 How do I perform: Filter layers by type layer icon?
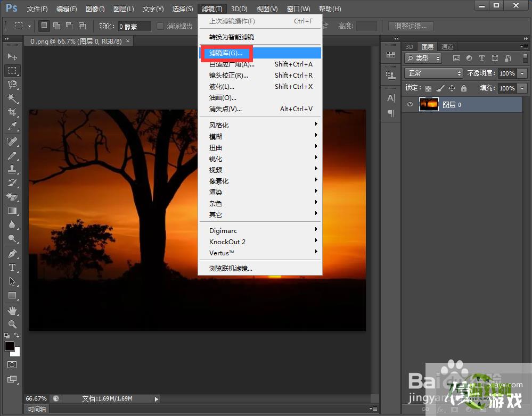(481, 59)
